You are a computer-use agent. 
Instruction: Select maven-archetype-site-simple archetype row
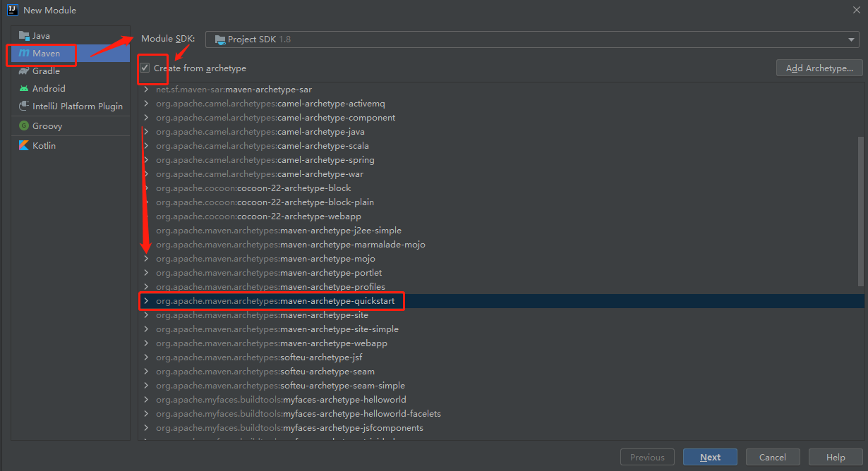pos(501,329)
